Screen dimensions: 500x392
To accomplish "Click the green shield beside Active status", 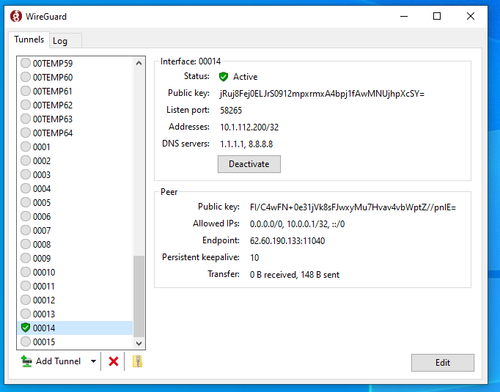I will click(x=223, y=77).
